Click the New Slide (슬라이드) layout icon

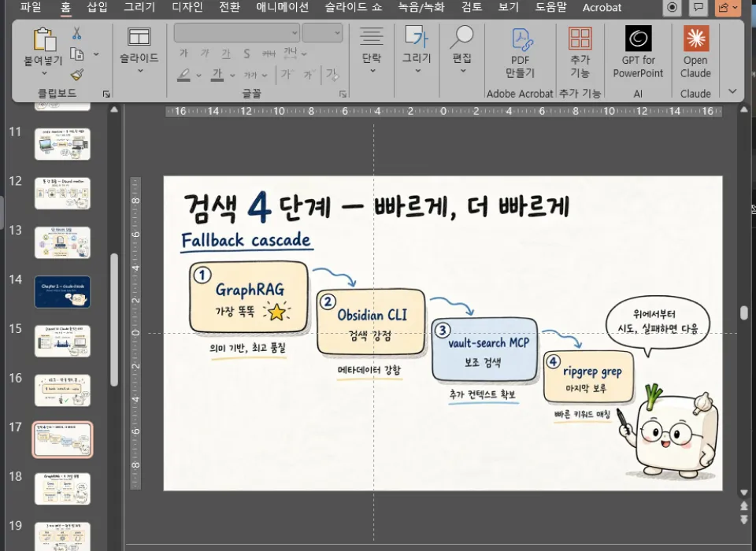(139, 37)
